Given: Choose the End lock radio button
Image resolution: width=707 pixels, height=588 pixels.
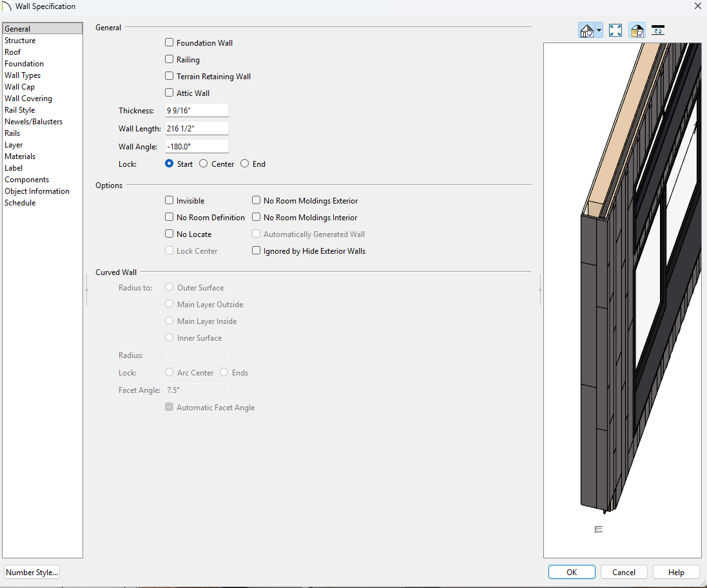Looking at the screenshot, I should pos(245,164).
